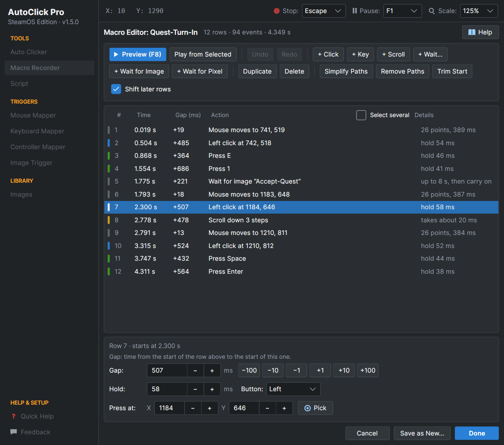
Task: Click the Gap plus stepper
Action: pos(212,371)
